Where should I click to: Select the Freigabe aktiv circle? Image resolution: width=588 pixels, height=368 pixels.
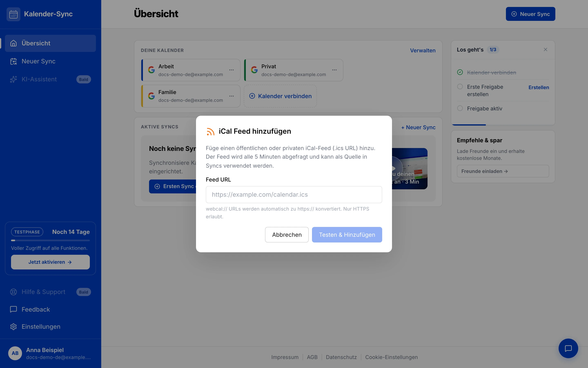(460, 108)
